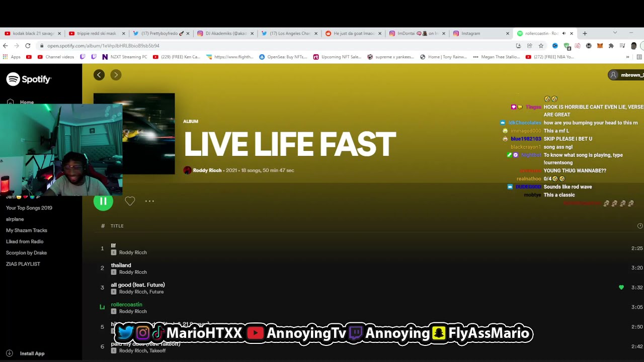The height and width of the screenshot is (362, 644).
Task: Click the Future artist link on track 3
Action: (156, 292)
